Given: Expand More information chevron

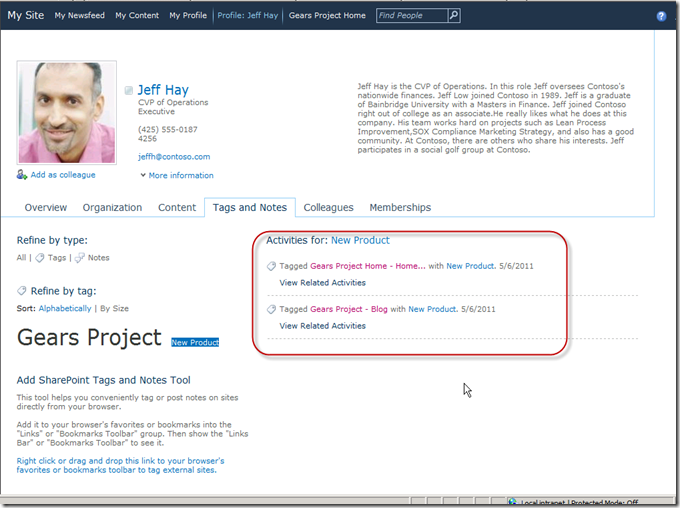Looking at the screenshot, I should click(x=143, y=175).
